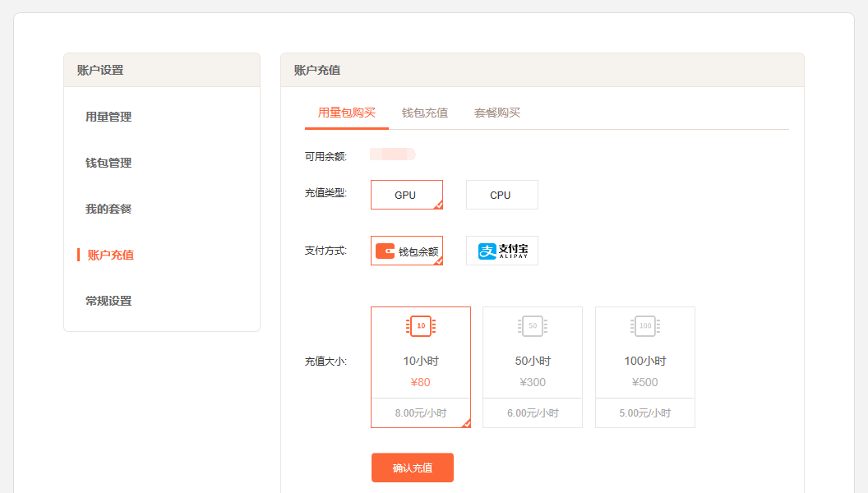The width and height of the screenshot is (868, 493).
Task: Choose GPU recharge type
Action: pos(406,195)
